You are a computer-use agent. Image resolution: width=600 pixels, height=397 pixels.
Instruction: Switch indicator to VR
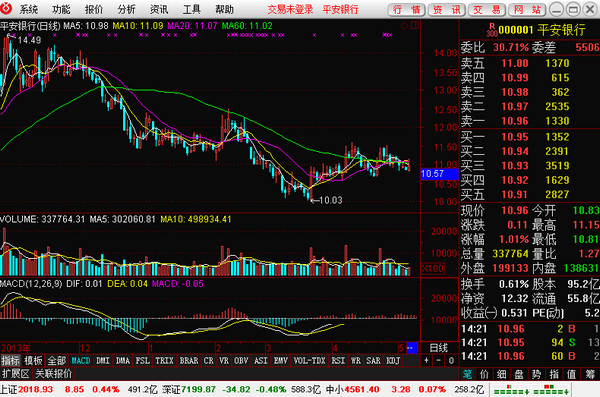[224, 361]
